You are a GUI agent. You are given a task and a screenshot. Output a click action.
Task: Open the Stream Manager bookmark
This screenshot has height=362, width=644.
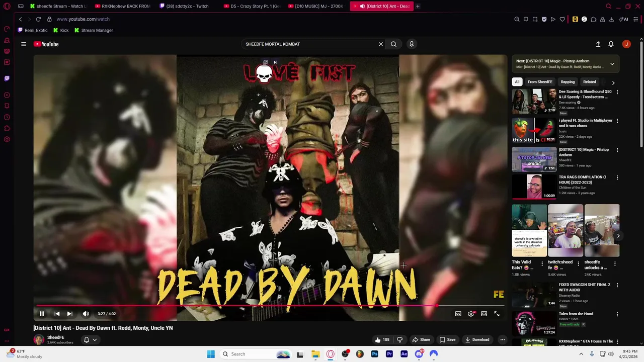(94, 30)
